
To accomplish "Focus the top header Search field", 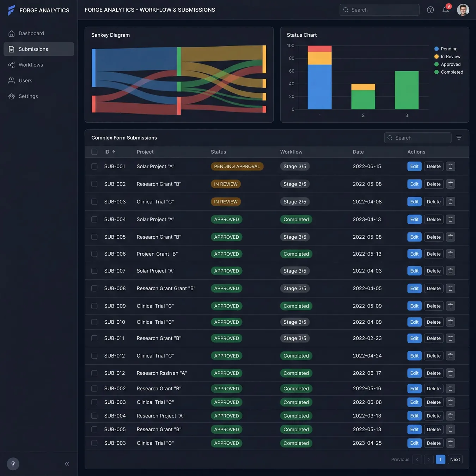I will click(379, 10).
